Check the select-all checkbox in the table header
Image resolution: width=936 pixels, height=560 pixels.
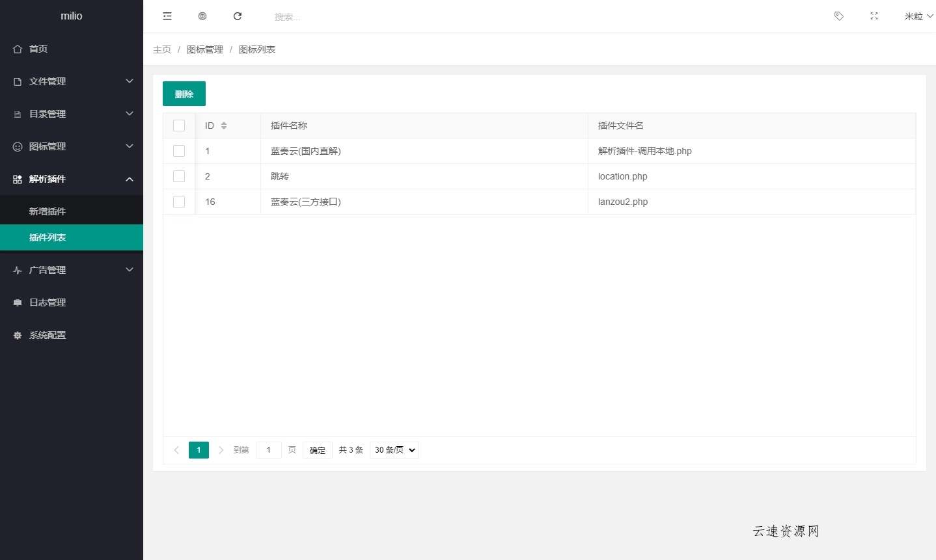(x=179, y=126)
